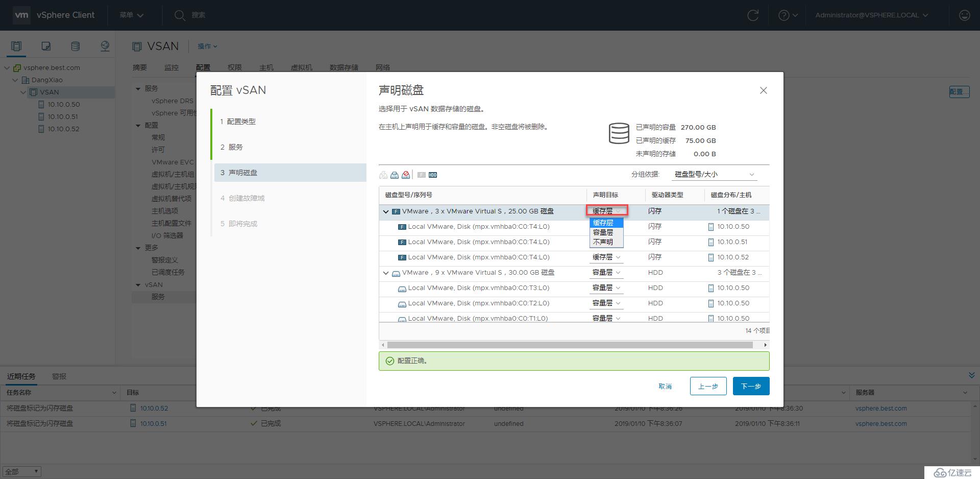The height and width of the screenshot is (479, 980).
Task: Open the 10.10.0.52 task target link
Action: tap(154, 409)
